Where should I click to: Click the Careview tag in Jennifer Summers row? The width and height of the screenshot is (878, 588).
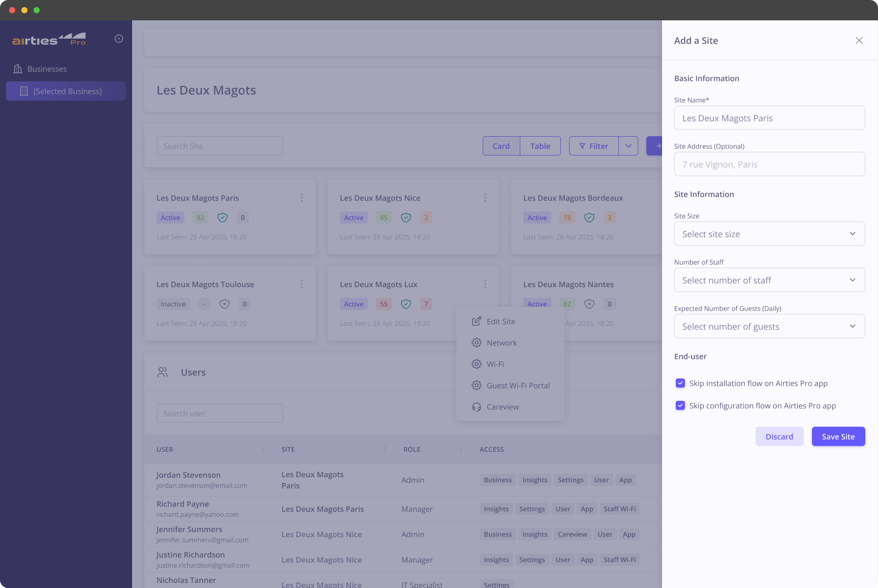click(x=573, y=534)
